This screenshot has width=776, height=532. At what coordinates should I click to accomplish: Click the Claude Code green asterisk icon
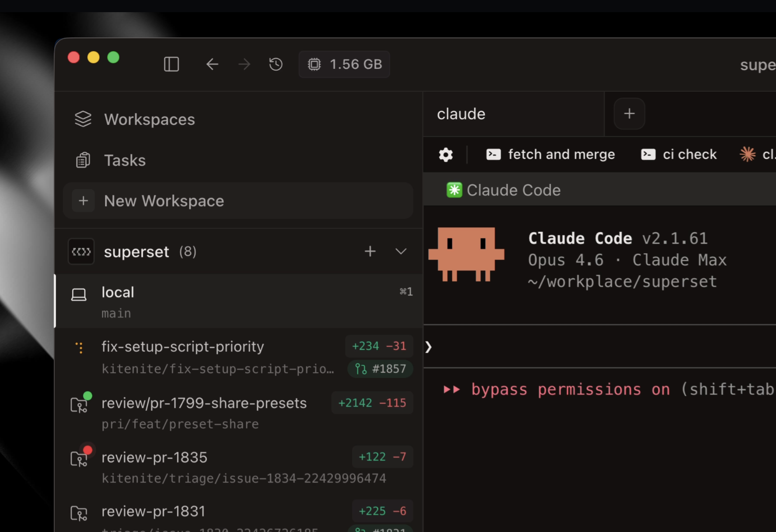[454, 190]
